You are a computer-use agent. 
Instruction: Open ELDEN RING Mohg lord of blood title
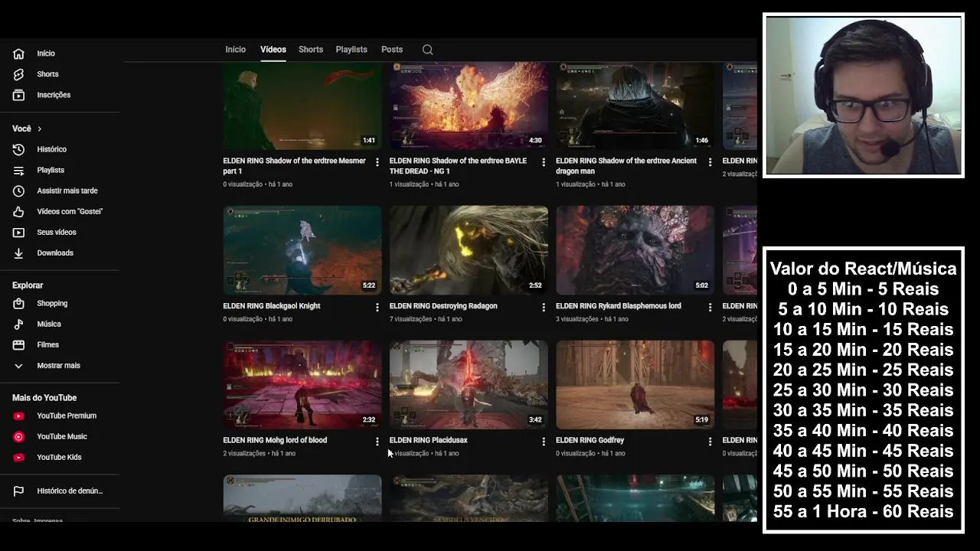[x=275, y=440]
